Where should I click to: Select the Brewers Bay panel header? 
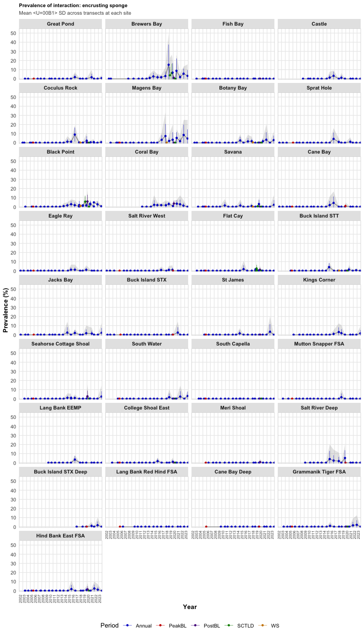pyautogui.click(x=147, y=24)
